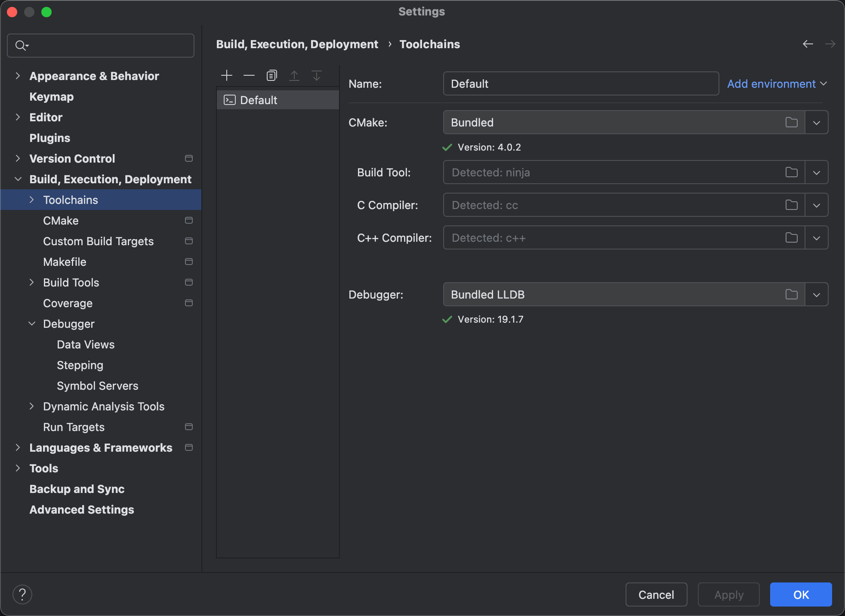The image size is (845, 616).
Task: Click folder icon in C++ Compiler field
Action: click(x=791, y=238)
